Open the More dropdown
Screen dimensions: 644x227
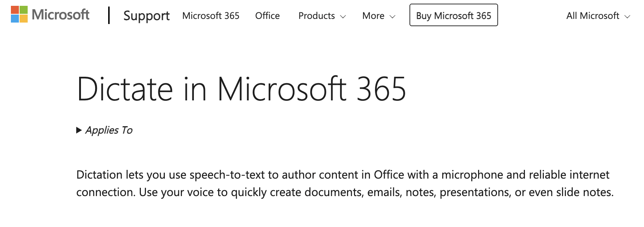click(378, 16)
